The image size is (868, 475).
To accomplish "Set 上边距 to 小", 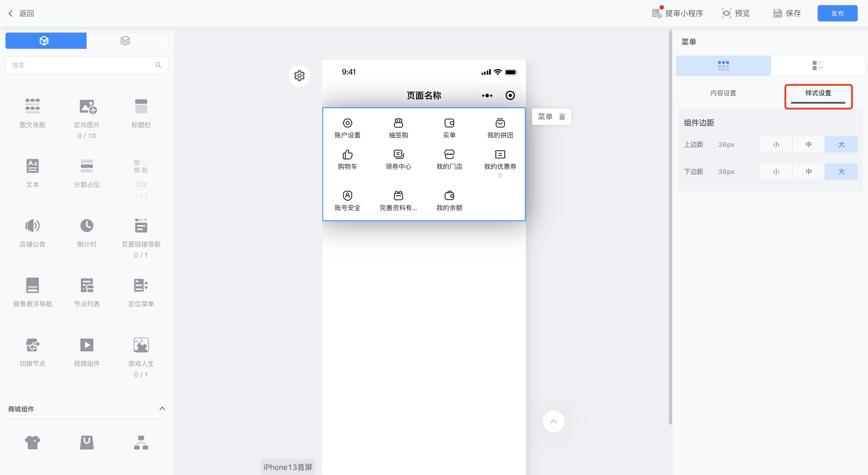I will pyautogui.click(x=776, y=144).
